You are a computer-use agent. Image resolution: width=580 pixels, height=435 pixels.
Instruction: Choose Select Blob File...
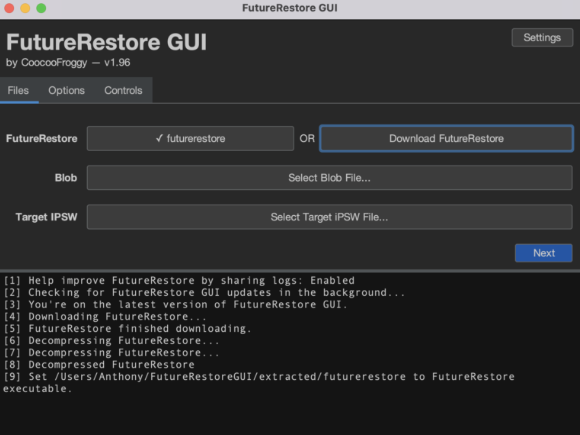click(330, 178)
